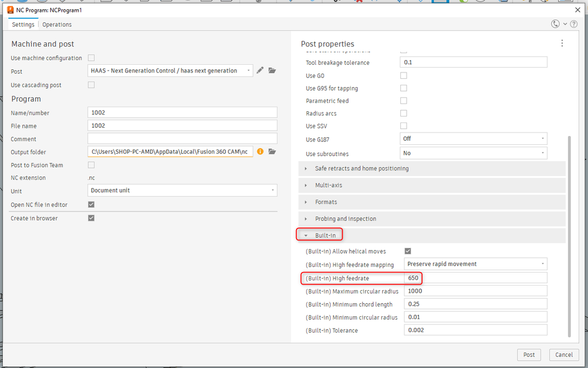The image size is (588, 368).
Task: Click the Comment field
Action: pos(182,138)
